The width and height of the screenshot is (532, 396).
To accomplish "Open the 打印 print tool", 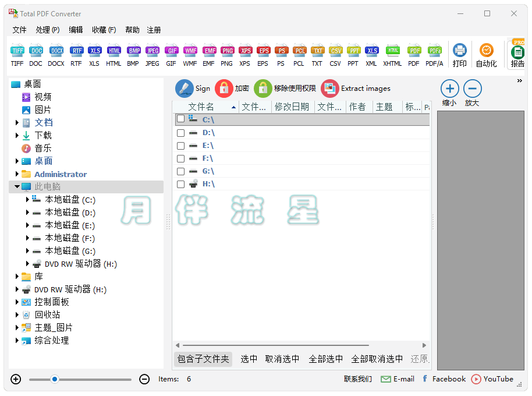I will pos(460,55).
